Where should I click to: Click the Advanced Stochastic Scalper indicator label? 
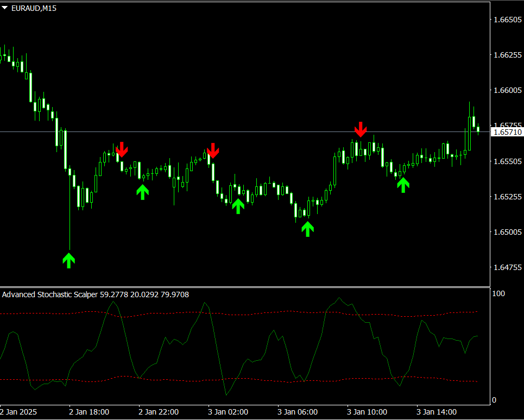click(x=50, y=294)
